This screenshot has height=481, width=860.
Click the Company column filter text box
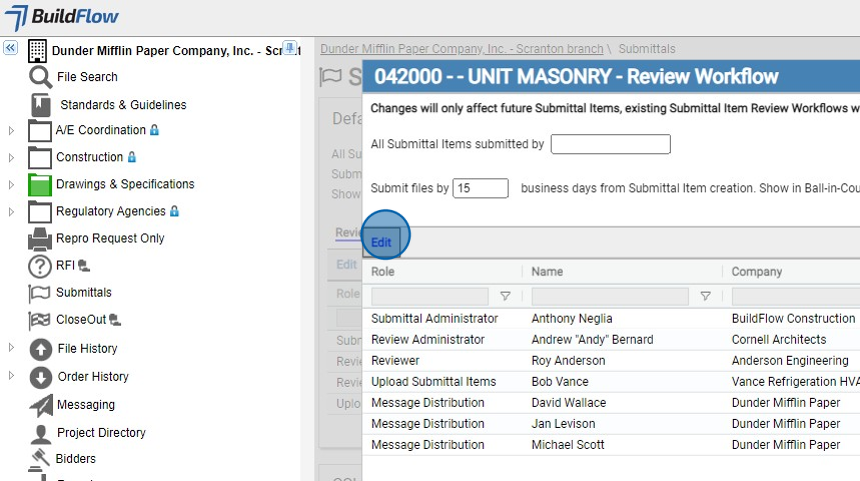pyautogui.click(x=795, y=296)
